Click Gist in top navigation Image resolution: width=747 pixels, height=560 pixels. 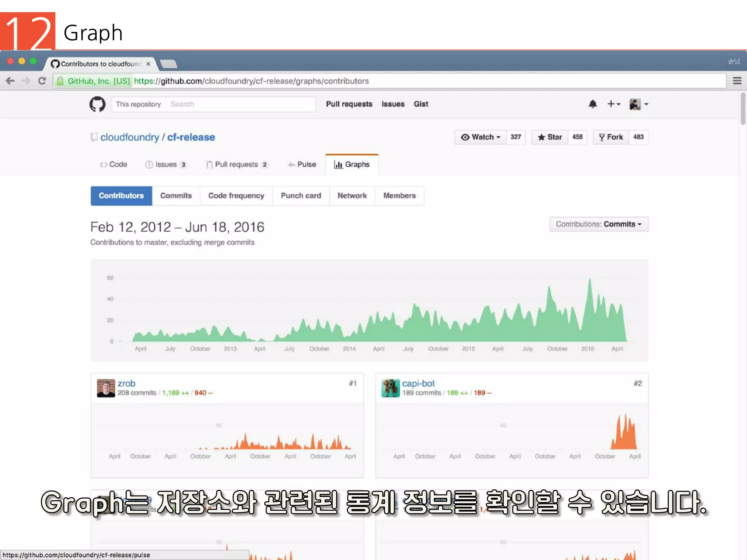(x=421, y=104)
